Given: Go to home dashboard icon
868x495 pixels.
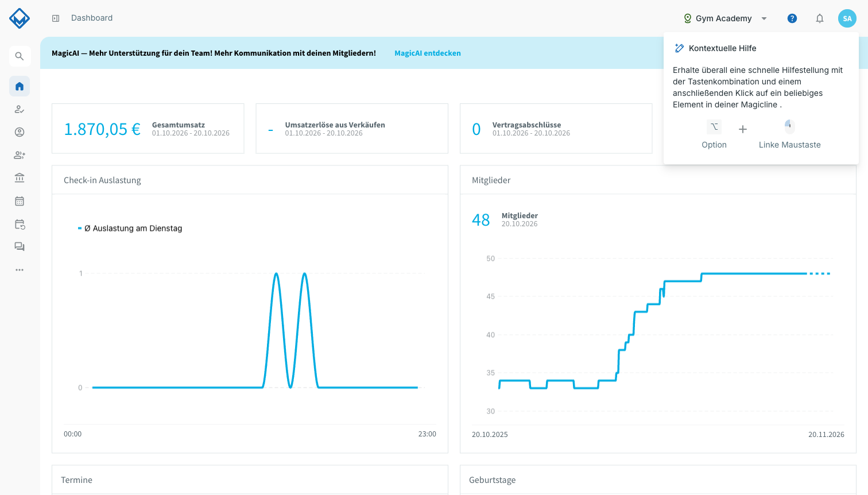Looking at the screenshot, I should click(x=20, y=86).
